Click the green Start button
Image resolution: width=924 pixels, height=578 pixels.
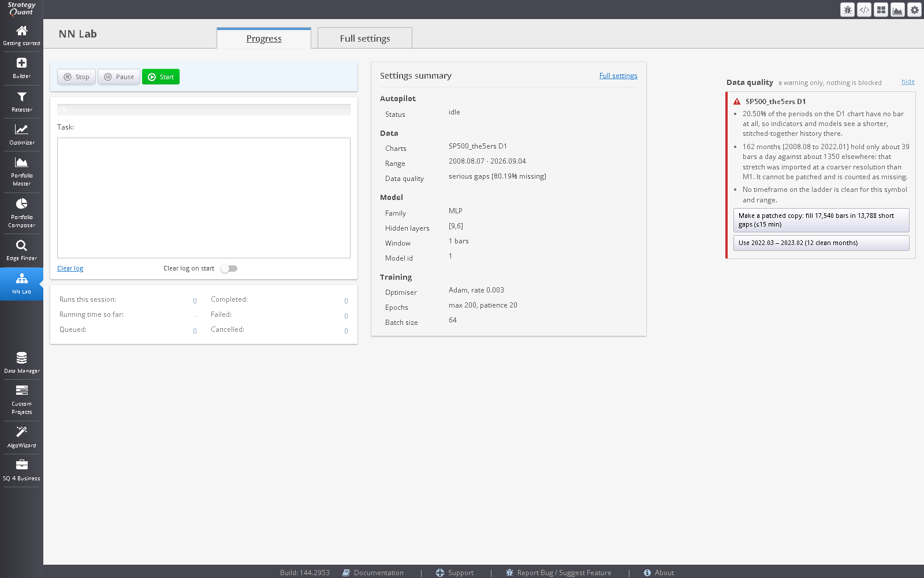coord(161,77)
